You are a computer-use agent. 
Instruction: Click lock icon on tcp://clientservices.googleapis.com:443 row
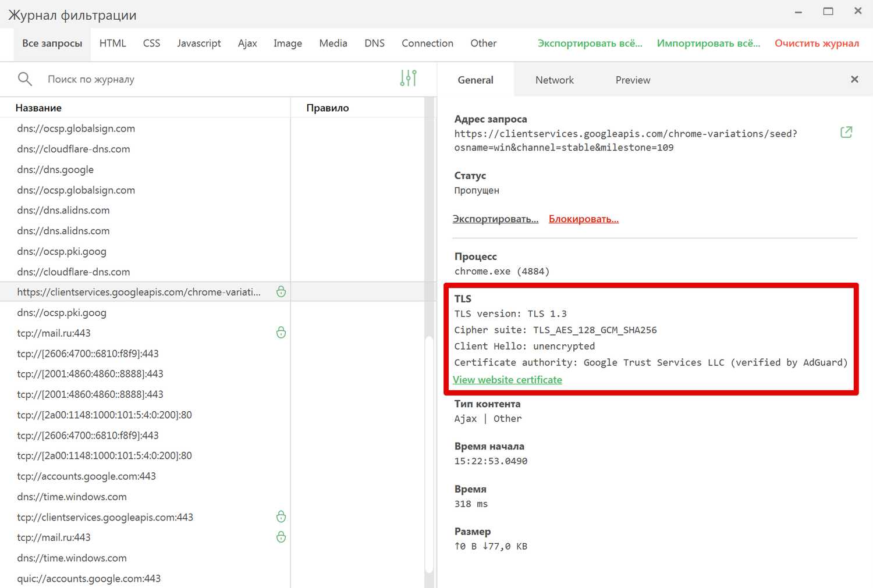tap(281, 517)
